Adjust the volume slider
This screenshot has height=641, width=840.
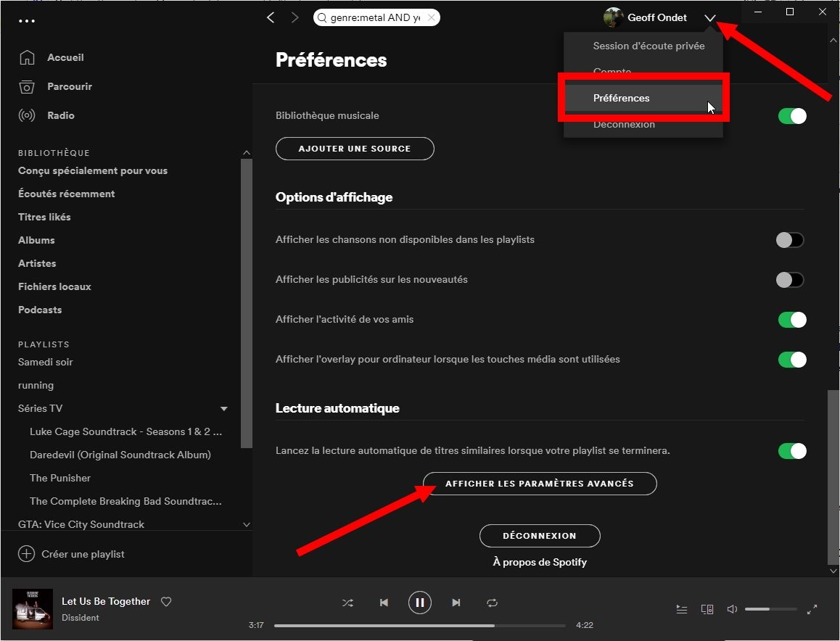coord(771,609)
